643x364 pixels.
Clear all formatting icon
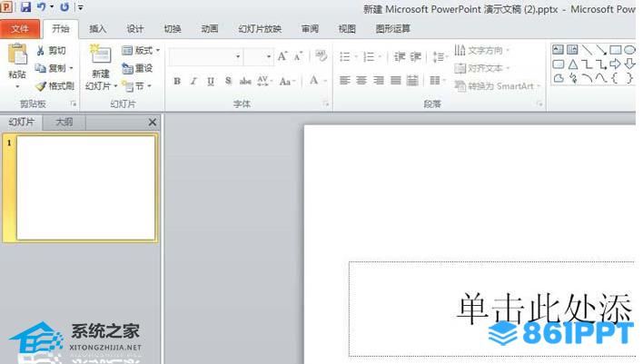click(321, 55)
